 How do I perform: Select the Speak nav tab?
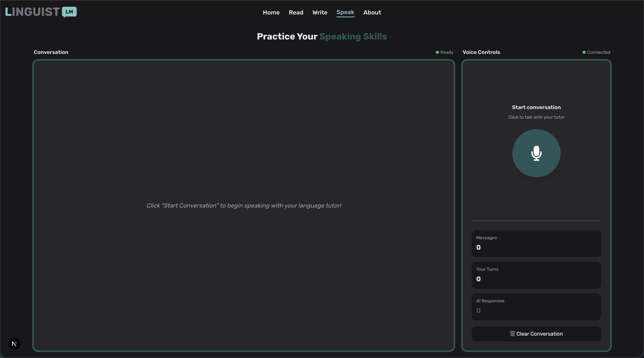coord(345,12)
